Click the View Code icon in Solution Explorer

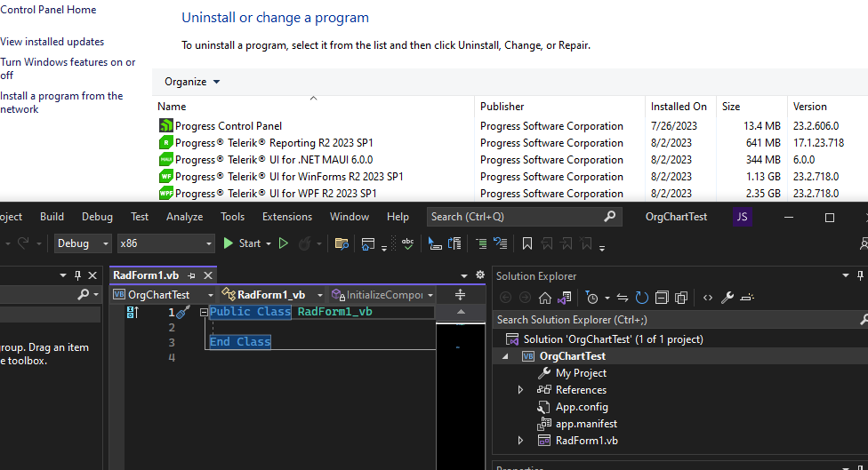(x=707, y=298)
